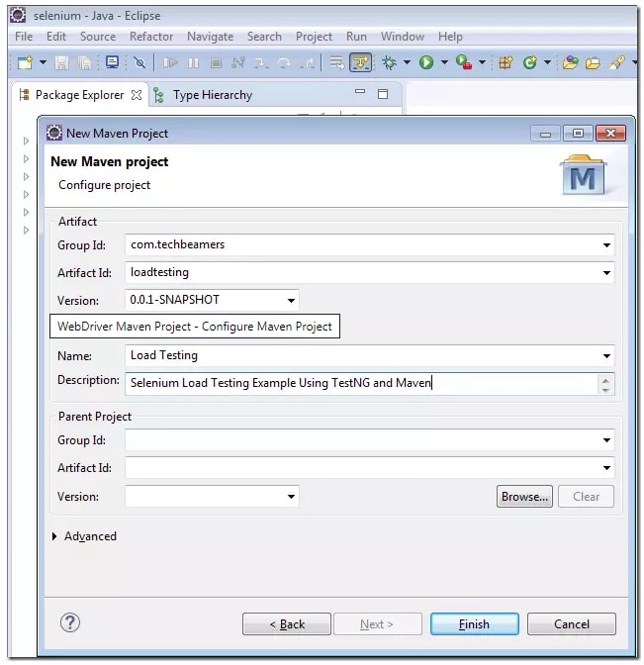Open the Navigate menu
The width and height of the screenshot is (644, 665).
(x=210, y=37)
